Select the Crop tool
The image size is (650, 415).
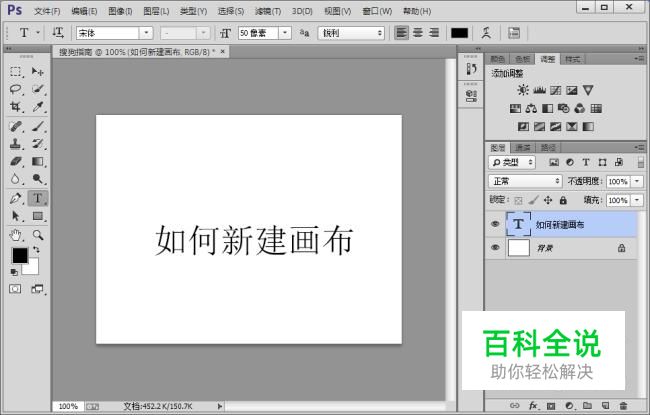(16, 107)
